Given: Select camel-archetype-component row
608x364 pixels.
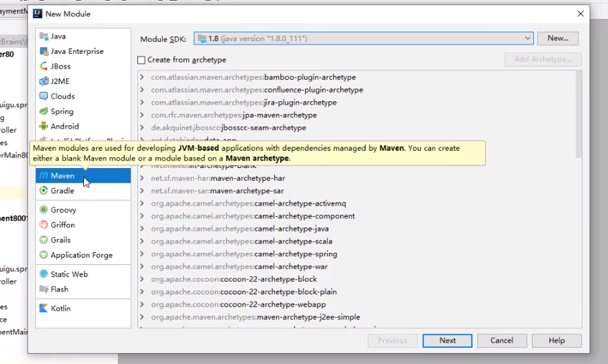Looking at the screenshot, I should click(x=357, y=216).
